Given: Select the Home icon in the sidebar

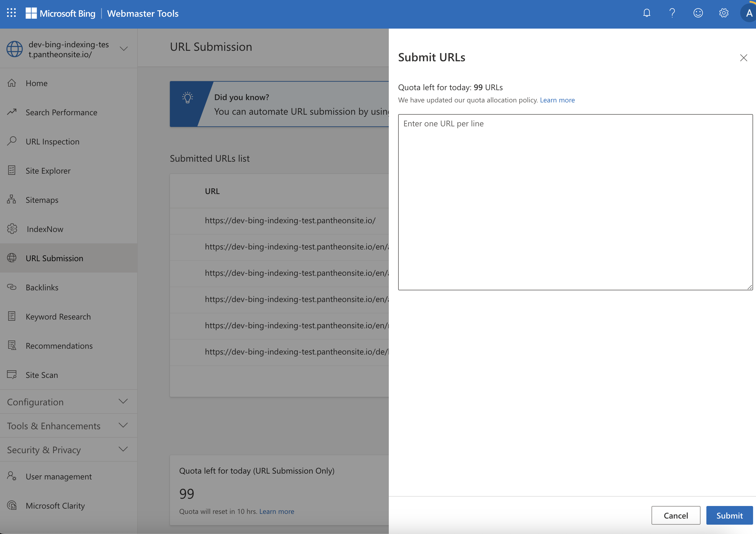Looking at the screenshot, I should pos(12,83).
